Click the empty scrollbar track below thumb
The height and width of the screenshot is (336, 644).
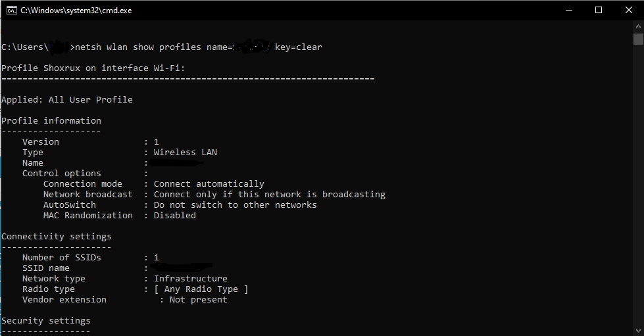638,185
